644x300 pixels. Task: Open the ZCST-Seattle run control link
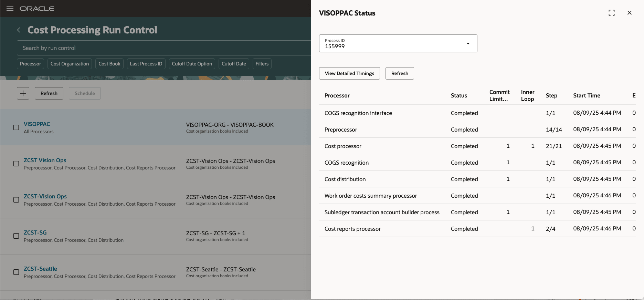point(40,269)
